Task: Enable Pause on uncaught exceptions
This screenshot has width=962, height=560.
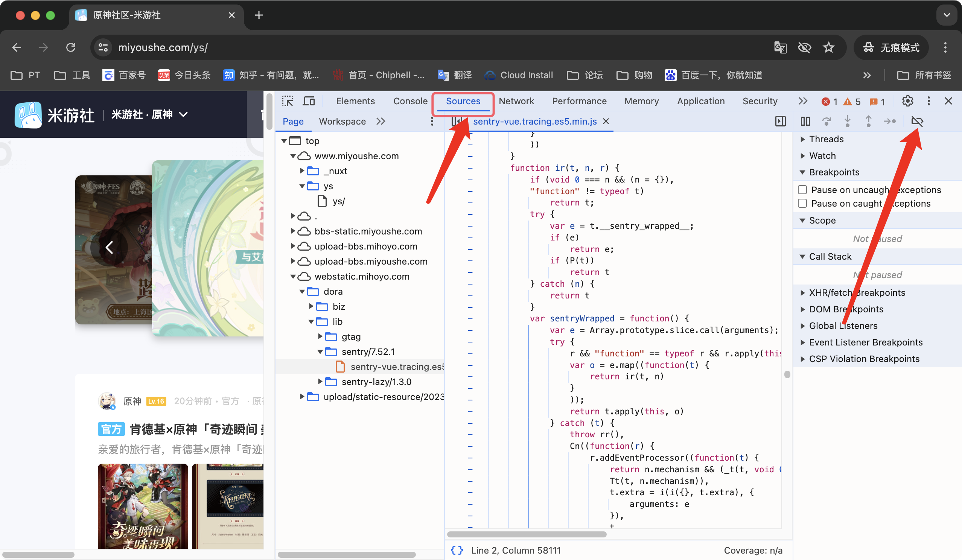Action: point(802,190)
